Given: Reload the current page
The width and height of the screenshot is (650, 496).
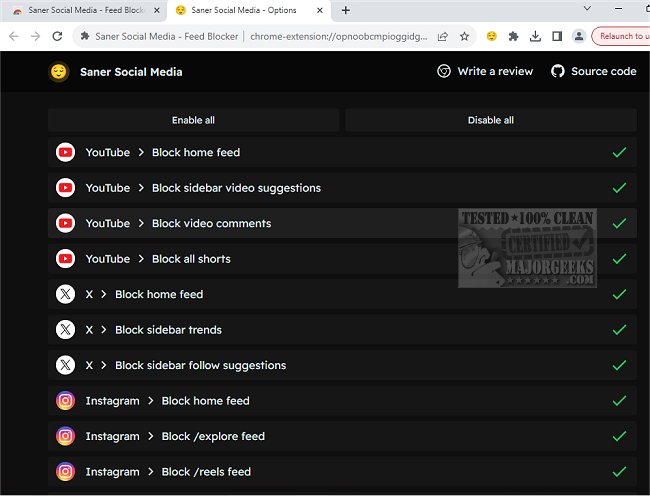Looking at the screenshot, I should [57, 36].
